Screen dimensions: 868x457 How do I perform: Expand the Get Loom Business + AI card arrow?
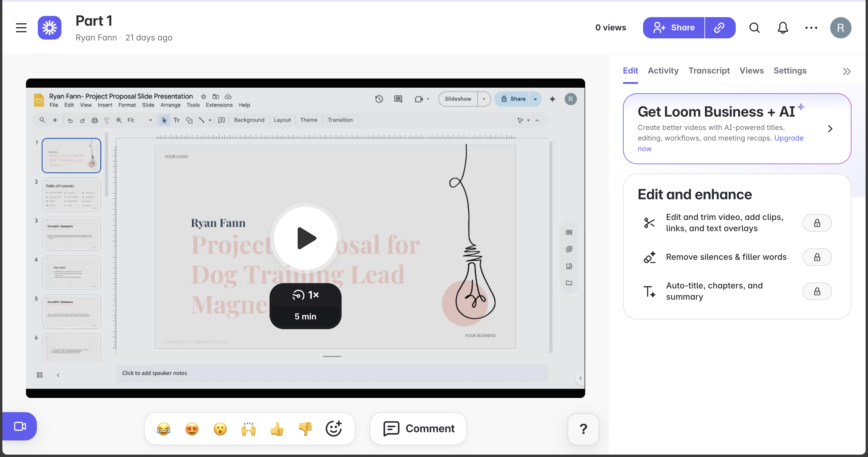click(830, 129)
